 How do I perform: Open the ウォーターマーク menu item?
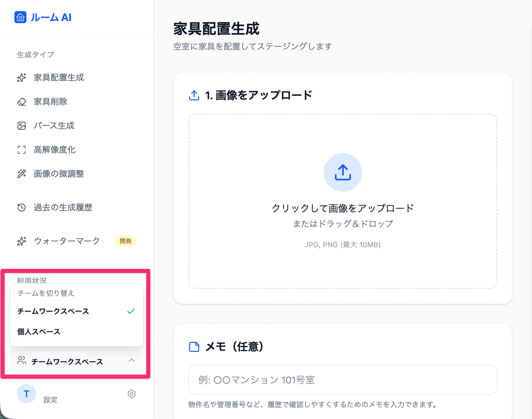(x=67, y=241)
